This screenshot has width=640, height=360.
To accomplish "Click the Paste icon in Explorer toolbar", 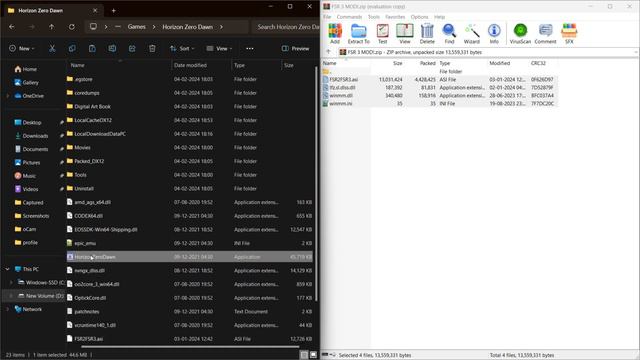I will (92, 49).
